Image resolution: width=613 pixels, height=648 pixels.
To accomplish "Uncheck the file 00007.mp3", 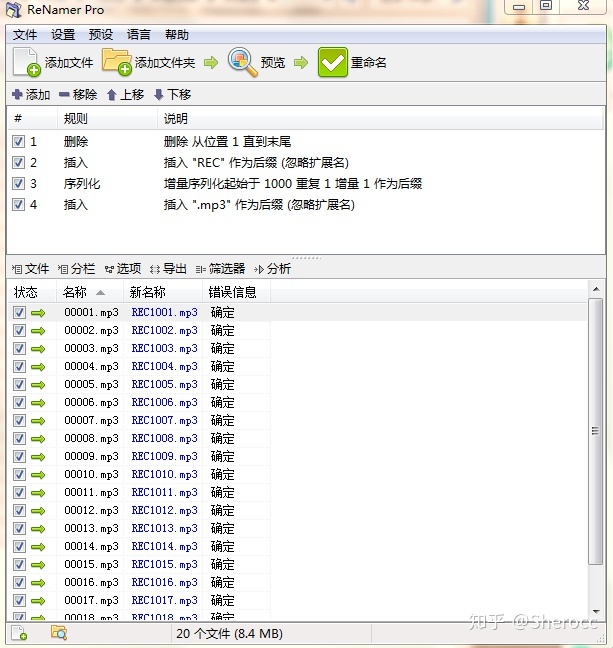I will (x=19, y=420).
